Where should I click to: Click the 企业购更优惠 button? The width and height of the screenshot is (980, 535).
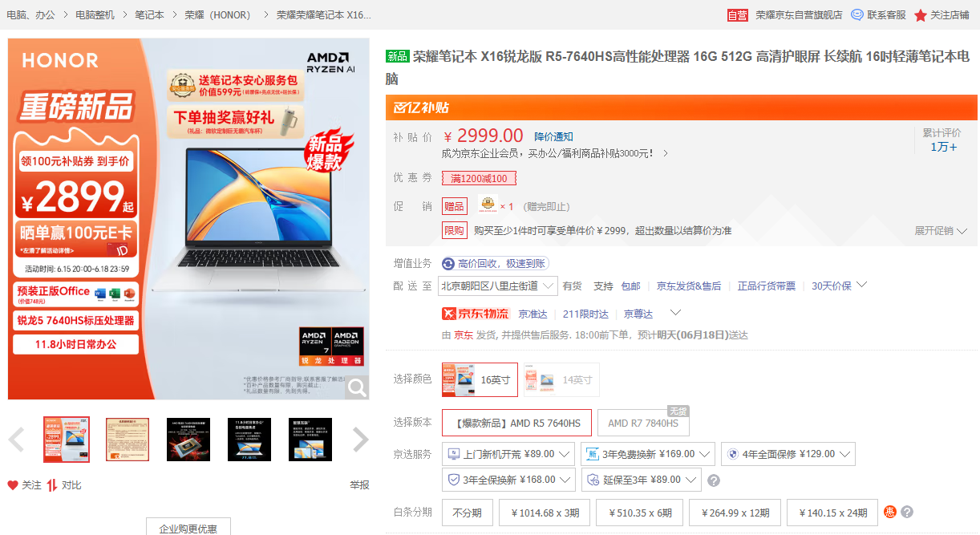point(188,529)
